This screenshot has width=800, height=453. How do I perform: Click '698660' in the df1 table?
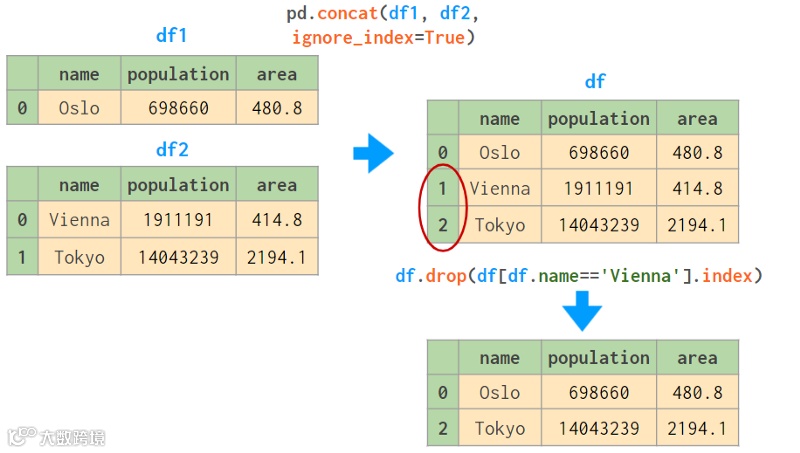click(178, 108)
